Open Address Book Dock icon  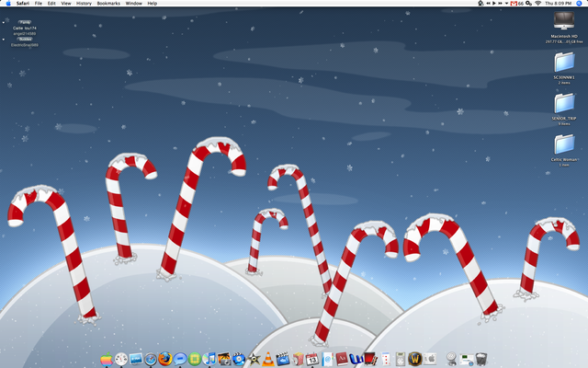(x=327, y=360)
